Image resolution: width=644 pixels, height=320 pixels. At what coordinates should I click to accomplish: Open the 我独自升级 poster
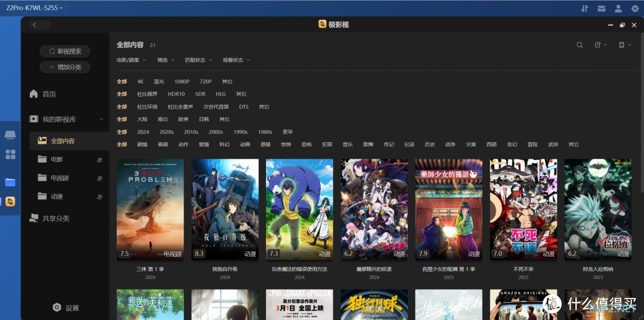[x=225, y=210]
